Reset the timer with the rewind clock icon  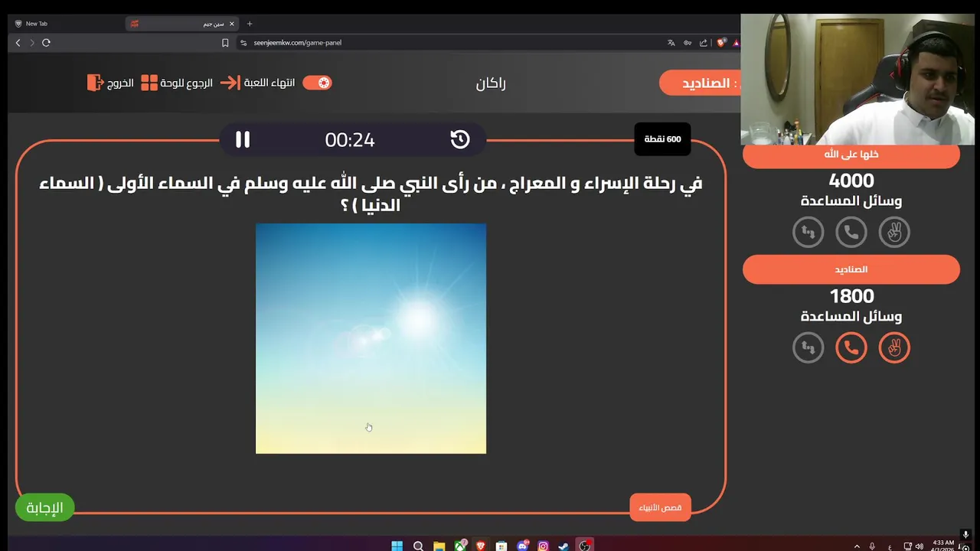pos(460,139)
